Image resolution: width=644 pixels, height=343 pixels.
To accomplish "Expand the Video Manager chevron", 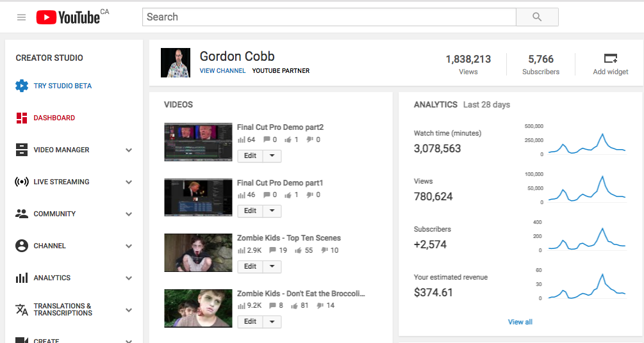I will click(129, 150).
